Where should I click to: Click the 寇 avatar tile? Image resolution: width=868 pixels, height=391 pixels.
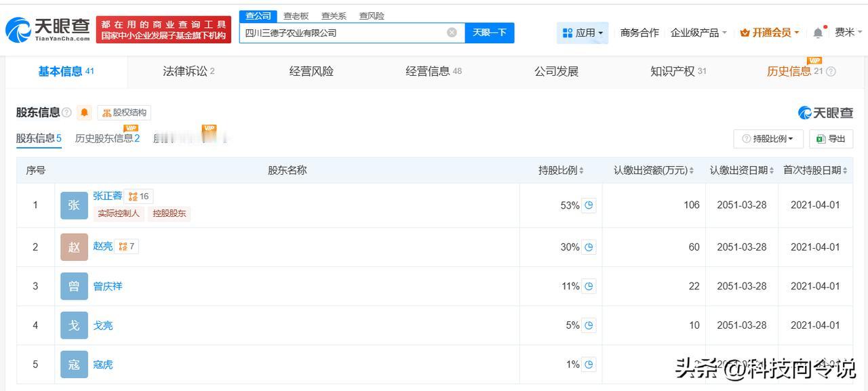(x=74, y=365)
